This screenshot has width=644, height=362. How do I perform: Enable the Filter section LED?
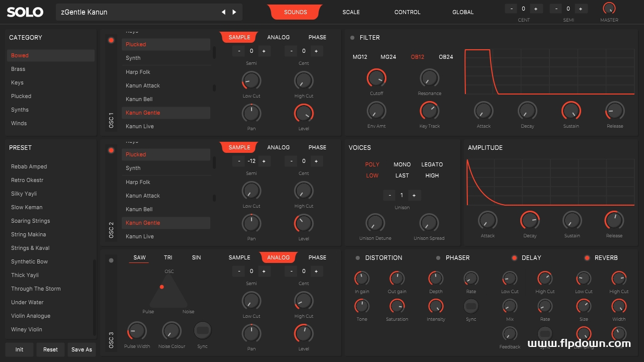point(352,38)
